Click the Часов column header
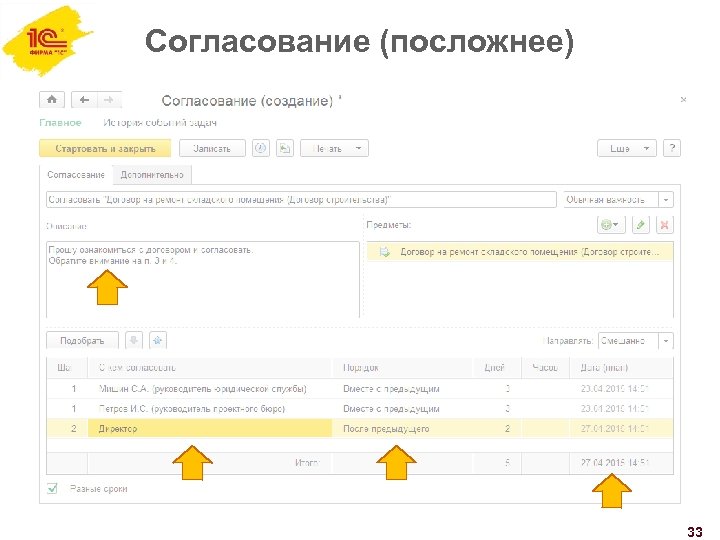The height and width of the screenshot is (540, 720). pyautogui.click(x=546, y=368)
